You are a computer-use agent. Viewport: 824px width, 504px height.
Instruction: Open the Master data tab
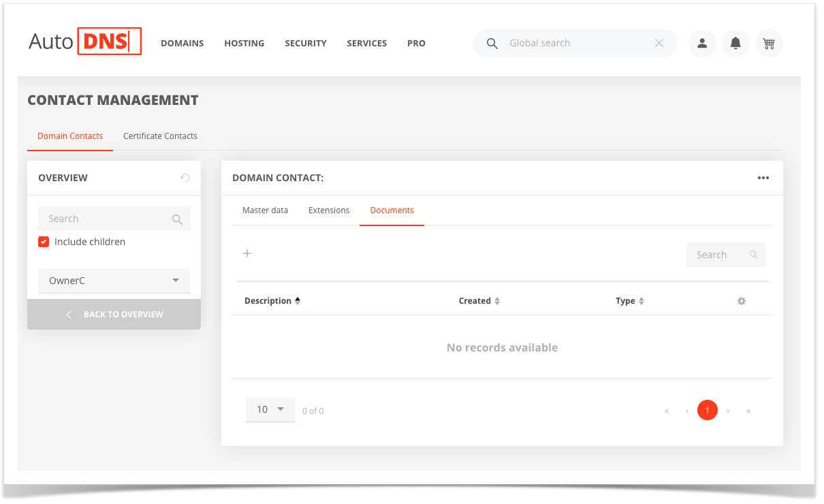(265, 210)
